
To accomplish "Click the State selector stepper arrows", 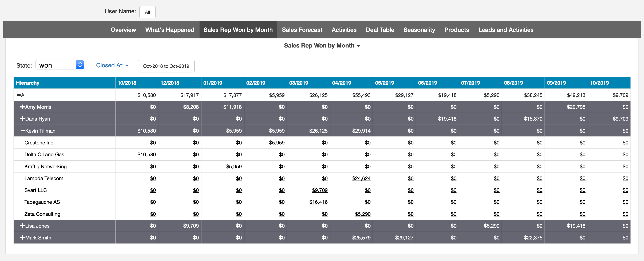I will [x=80, y=65].
